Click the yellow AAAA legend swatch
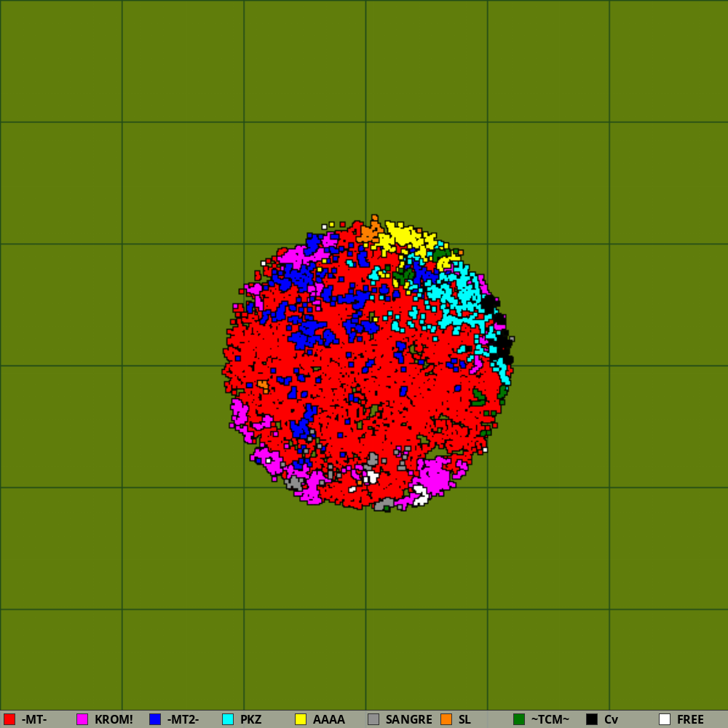The image size is (728, 728). (301, 719)
